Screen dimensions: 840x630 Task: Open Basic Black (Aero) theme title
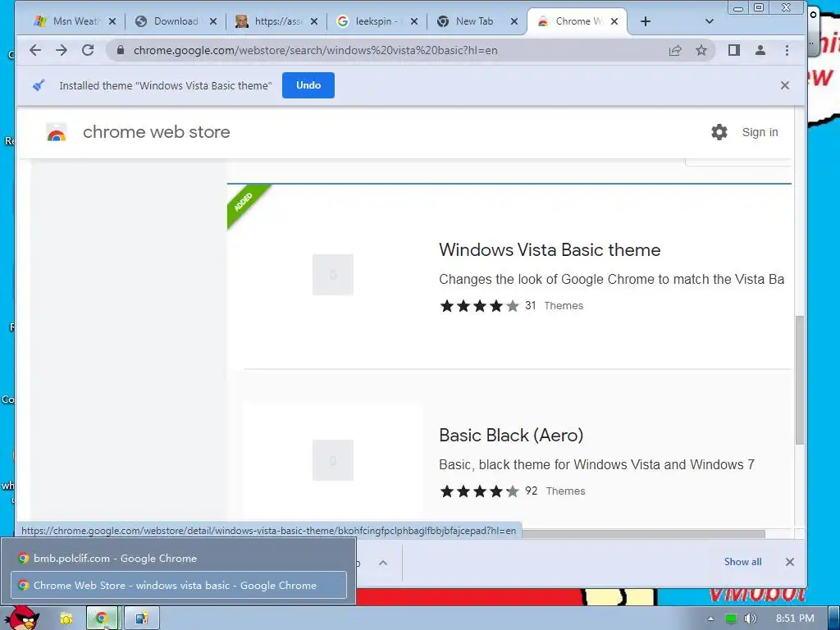coord(511,435)
